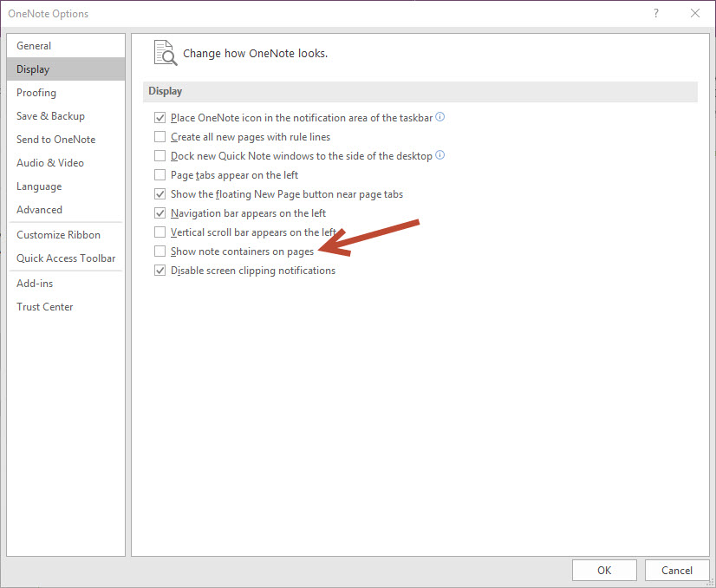Enable Vertical scroll bar appears on the left
The image size is (716, 588).
159,232
